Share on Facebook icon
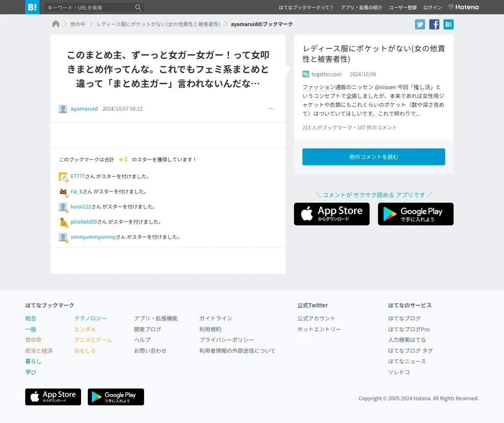 tap(434, 24)
